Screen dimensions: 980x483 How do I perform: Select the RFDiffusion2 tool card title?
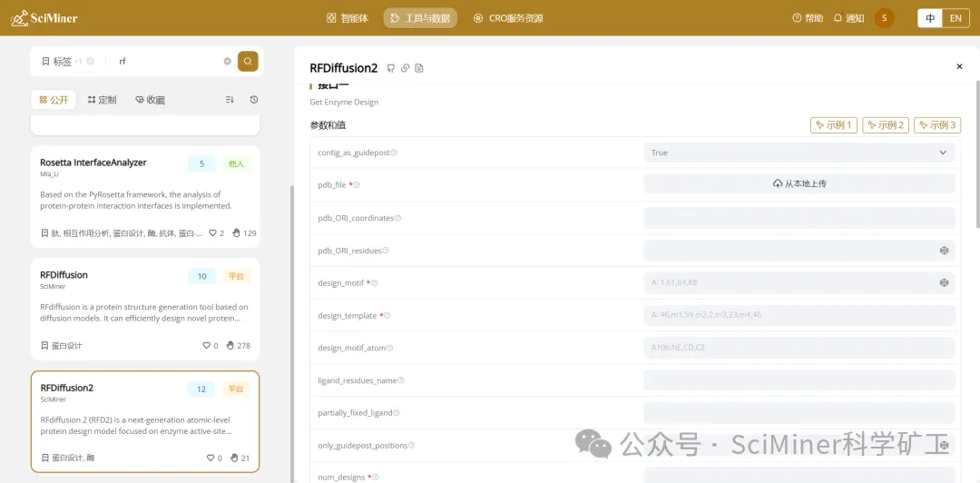click(67, 388)
